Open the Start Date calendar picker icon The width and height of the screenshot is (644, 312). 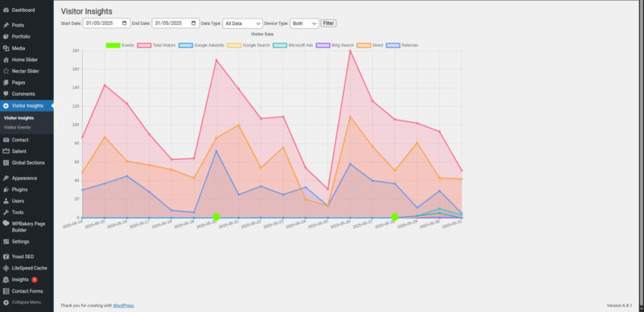pyautogui.click(x=125, y=23)
